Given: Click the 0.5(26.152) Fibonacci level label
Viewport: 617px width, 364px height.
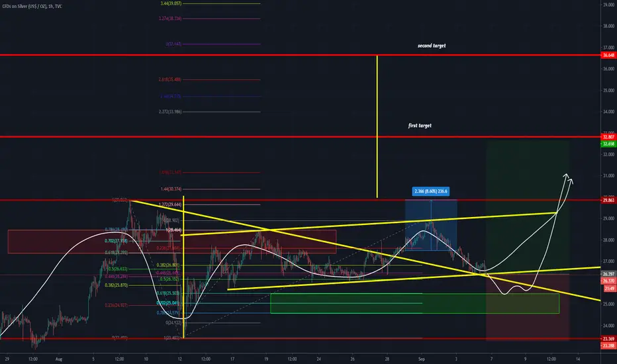Looking at the screenshot, I should [x=169, y=279].
